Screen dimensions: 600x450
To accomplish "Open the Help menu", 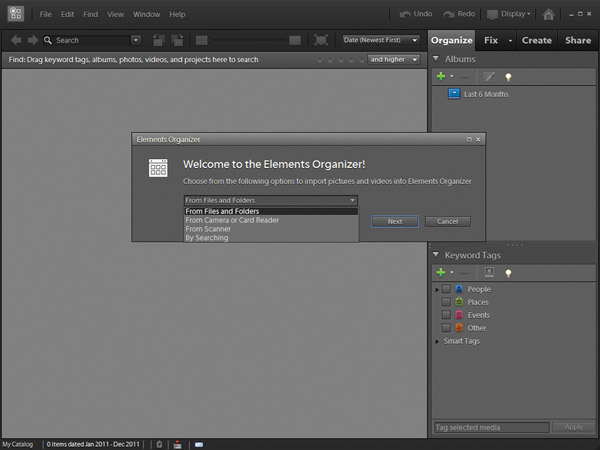I will point(177,15).
